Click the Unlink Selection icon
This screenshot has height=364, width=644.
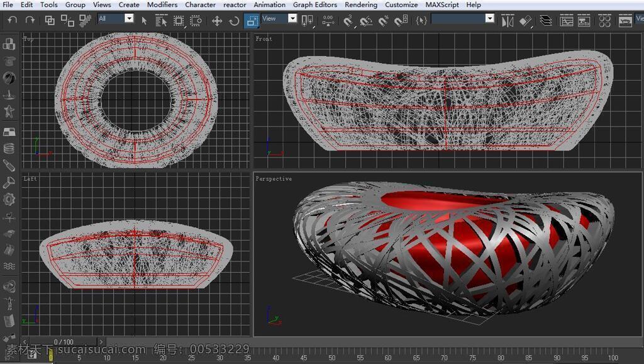67,20
